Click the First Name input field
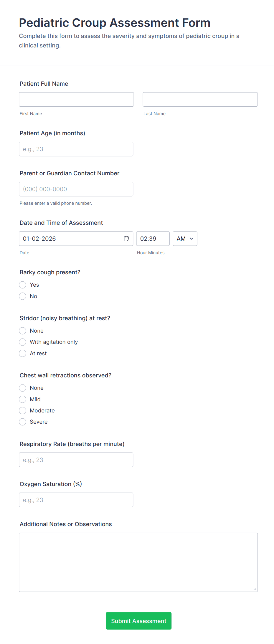The image size is (274, 644). click(76, 99)
